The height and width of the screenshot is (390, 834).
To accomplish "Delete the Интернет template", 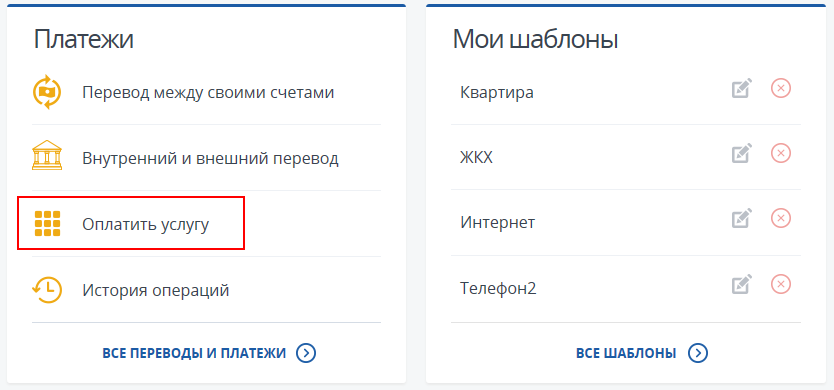I will 781,219.
